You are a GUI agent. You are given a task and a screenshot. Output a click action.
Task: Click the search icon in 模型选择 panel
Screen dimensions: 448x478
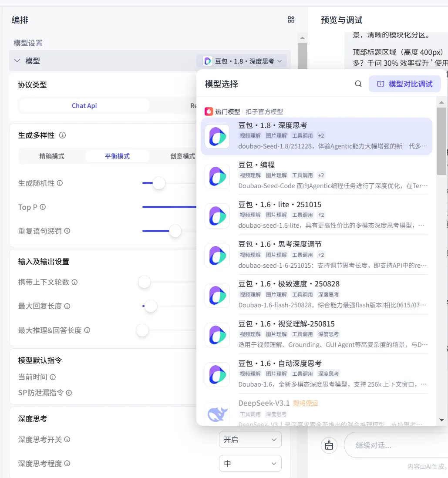coord(358,84)
